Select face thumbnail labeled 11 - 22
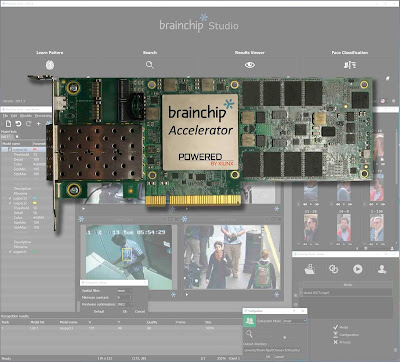This screenshot has height=362, width=400. click(311, 228)
